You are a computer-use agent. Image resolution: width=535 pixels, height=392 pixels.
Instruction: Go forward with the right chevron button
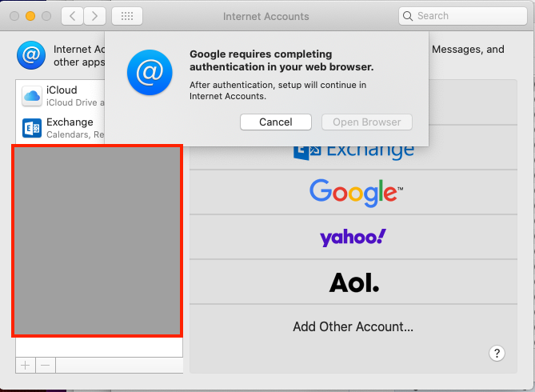(94, 16)
